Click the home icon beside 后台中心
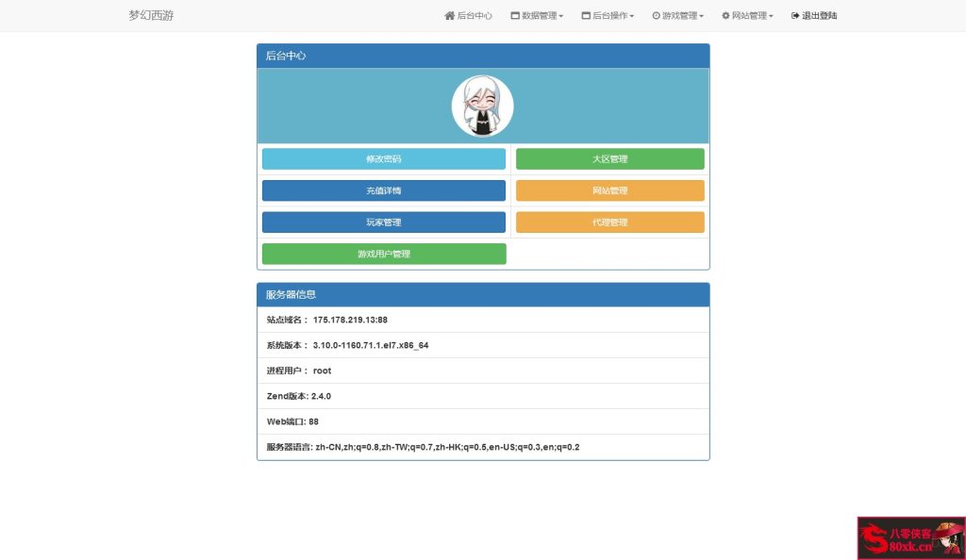This screenshot has height=560, width=966. tap(448, 15)
